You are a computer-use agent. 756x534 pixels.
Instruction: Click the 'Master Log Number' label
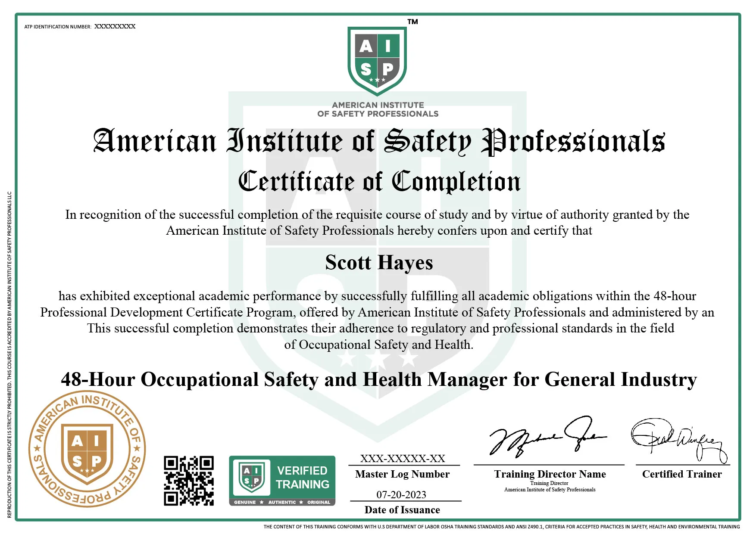click(x=402, y=474)
